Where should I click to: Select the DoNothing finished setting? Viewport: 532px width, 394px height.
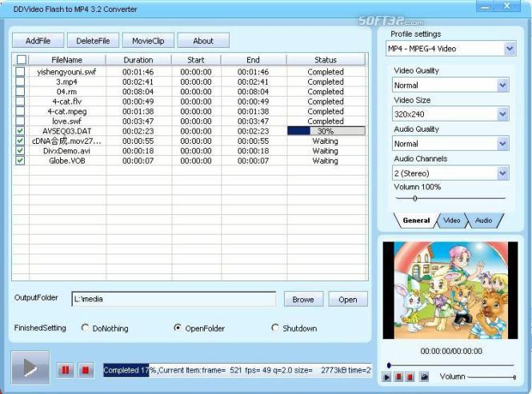(85, 328)
